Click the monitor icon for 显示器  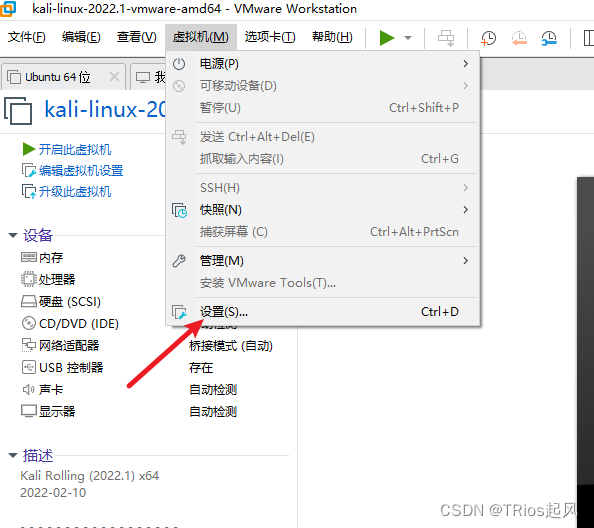click(29, 411)
